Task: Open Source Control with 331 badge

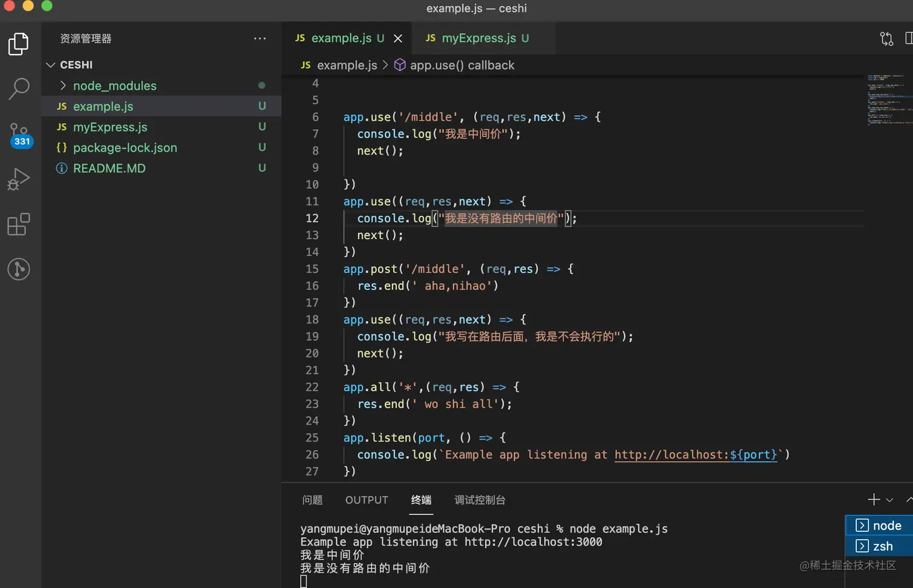Action: [19, 135]
